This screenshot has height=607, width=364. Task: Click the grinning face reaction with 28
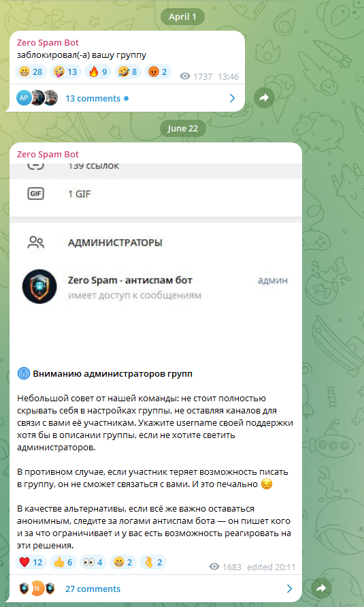pyautogui.click(x=31, y=72)
